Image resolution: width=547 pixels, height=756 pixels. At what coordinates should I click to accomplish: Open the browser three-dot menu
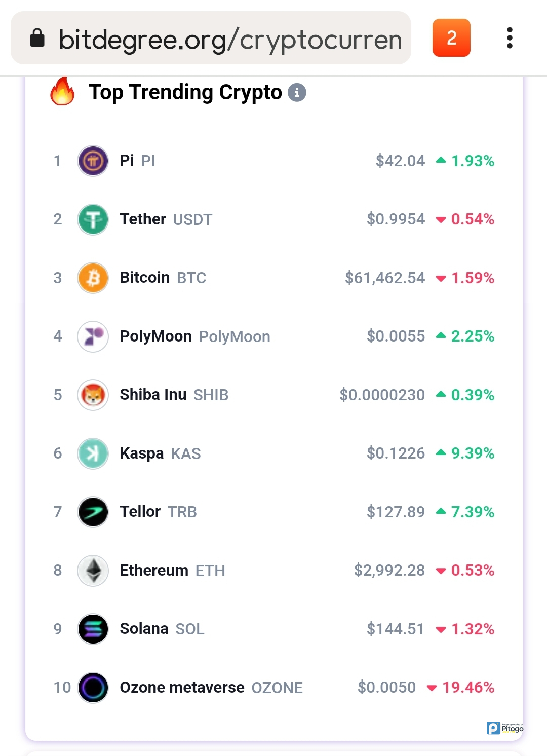[510, 38]
